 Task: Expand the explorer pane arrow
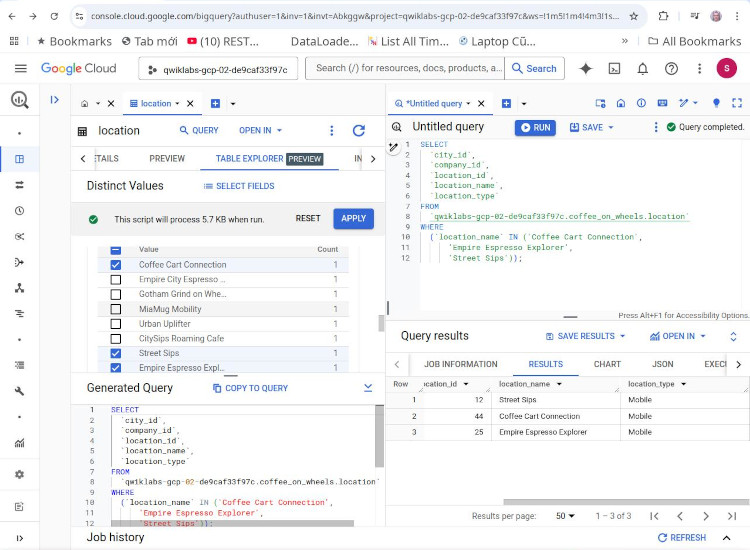(55, 99)
